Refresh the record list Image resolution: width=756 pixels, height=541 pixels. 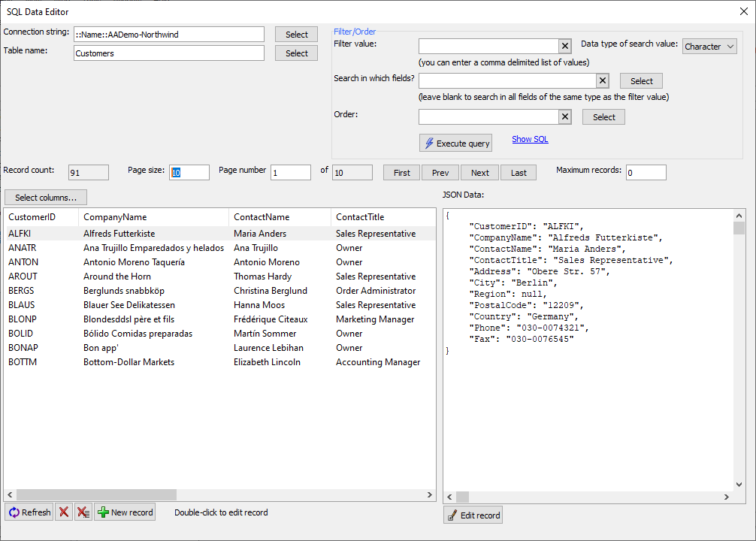click(29, 512)
